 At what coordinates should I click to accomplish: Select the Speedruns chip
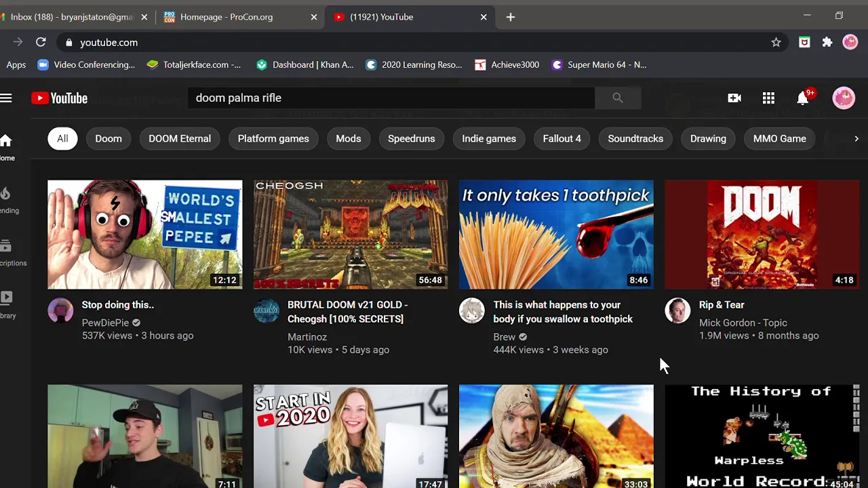click(x=412, y=139)
